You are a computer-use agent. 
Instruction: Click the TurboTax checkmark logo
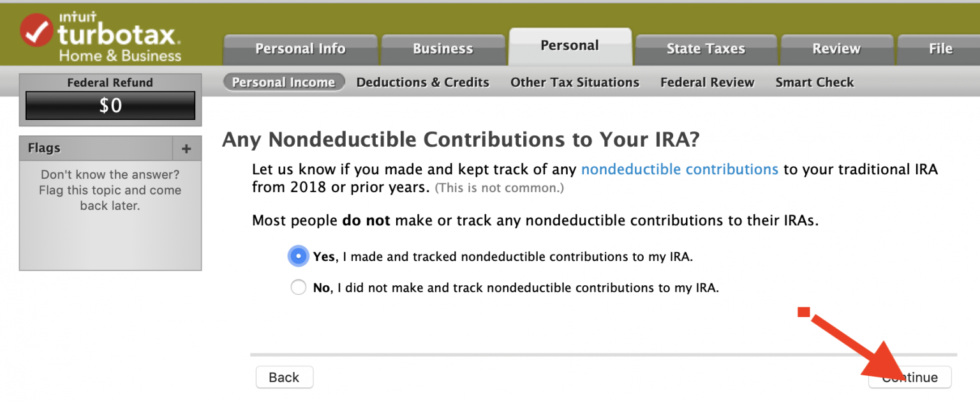click(x=37, y=30)
